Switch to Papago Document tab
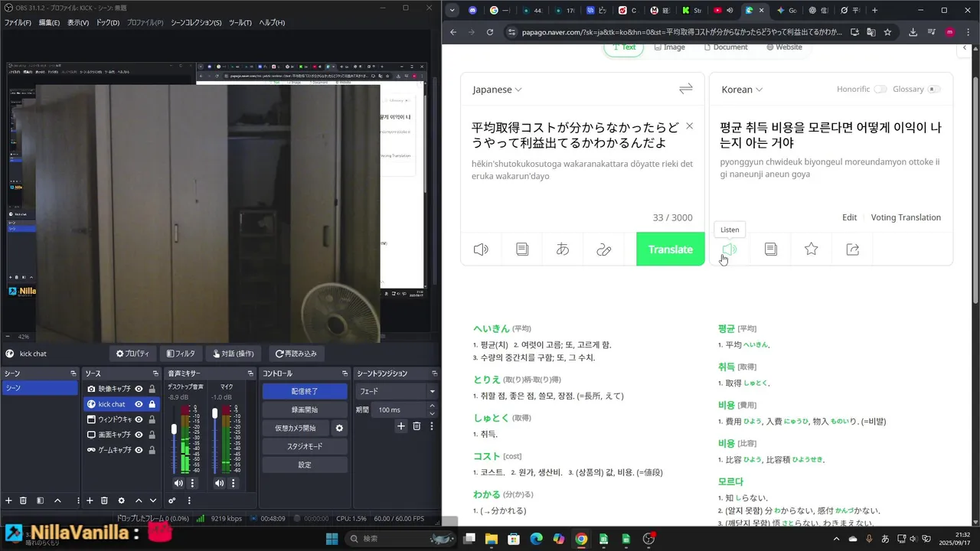980x551 pixels. click(725, 47)
